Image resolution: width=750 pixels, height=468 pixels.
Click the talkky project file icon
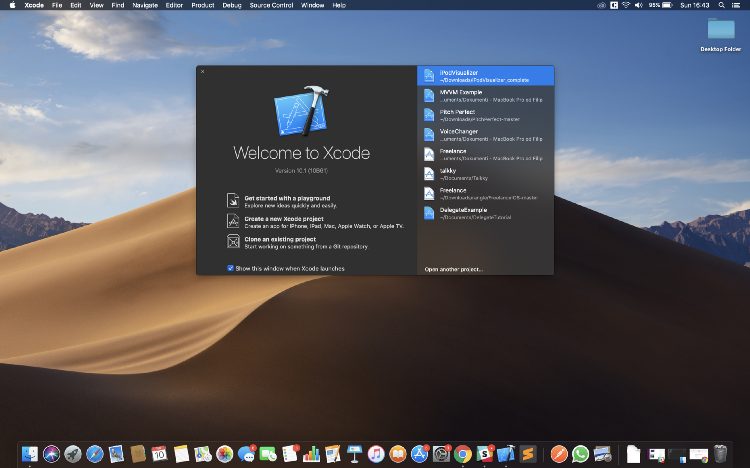[429, 174]
